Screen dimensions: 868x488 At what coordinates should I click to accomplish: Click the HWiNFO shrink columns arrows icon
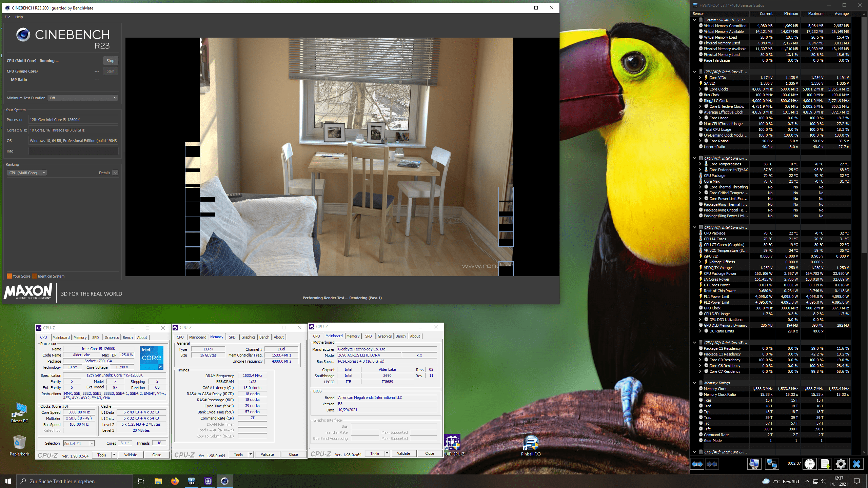pyautogui.click(x=712, y=464)
